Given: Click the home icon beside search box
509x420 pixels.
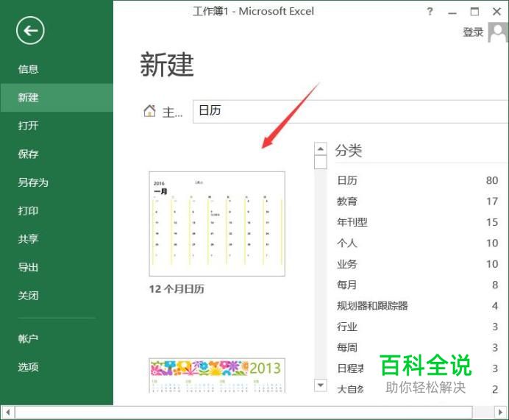Looking at the screenshot, I should (149, 111).
